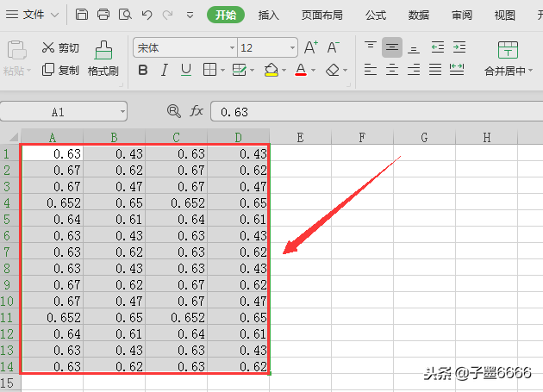This screenshot has width=543, height=392.
Task: Click the formula bar showing 0.63
Action: click(x=377, y=111)
